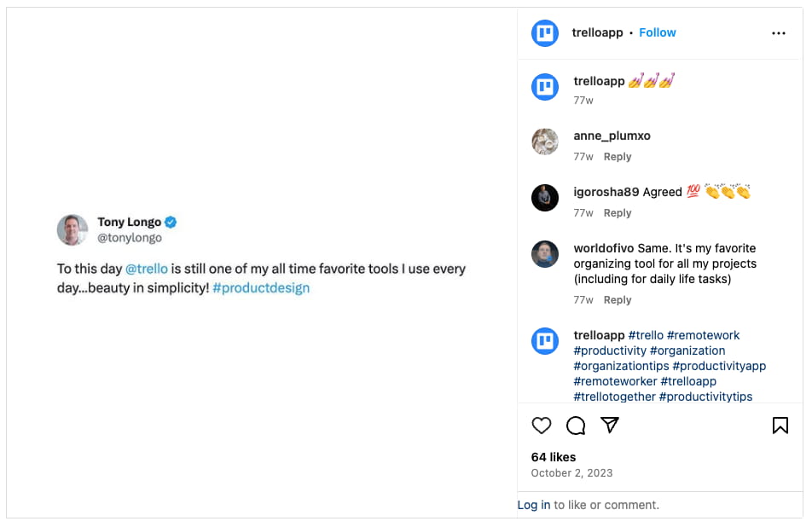Like the post using the heart icon
This screenshot has height=527, width=812.
tap(541, 426)
